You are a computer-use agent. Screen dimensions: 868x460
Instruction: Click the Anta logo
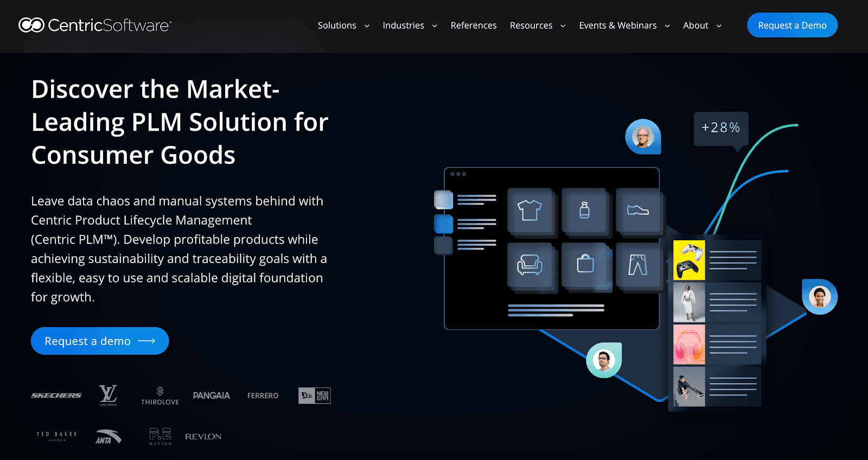(x=108, y=436)
